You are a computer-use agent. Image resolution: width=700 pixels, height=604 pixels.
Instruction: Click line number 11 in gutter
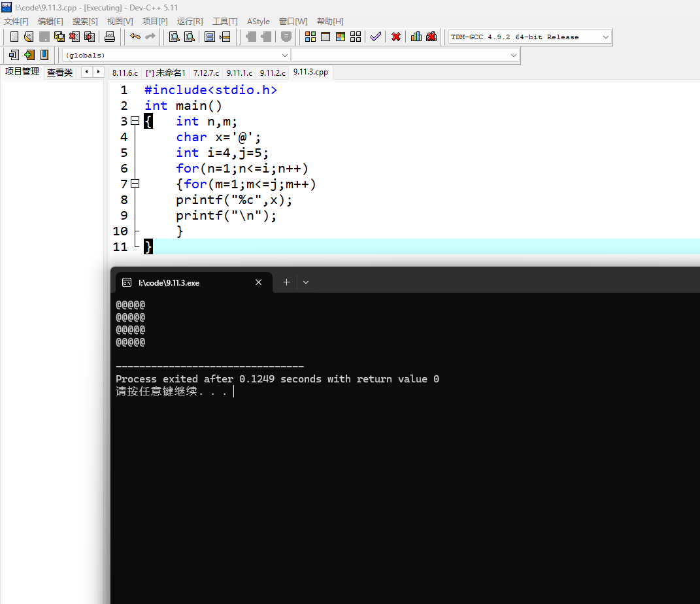click(120, 247)
